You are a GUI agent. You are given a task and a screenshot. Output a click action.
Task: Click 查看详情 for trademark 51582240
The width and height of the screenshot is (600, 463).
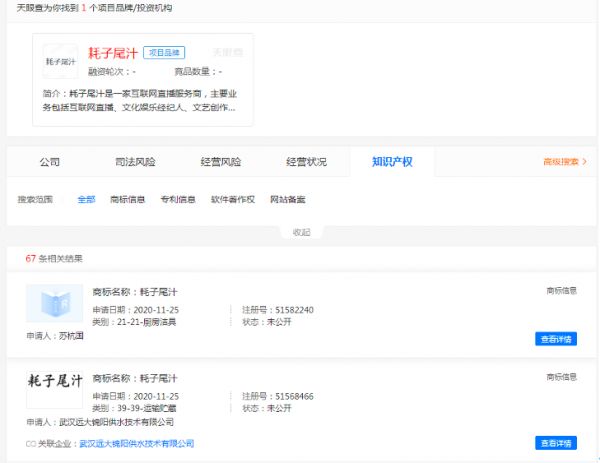click(555, 339)
